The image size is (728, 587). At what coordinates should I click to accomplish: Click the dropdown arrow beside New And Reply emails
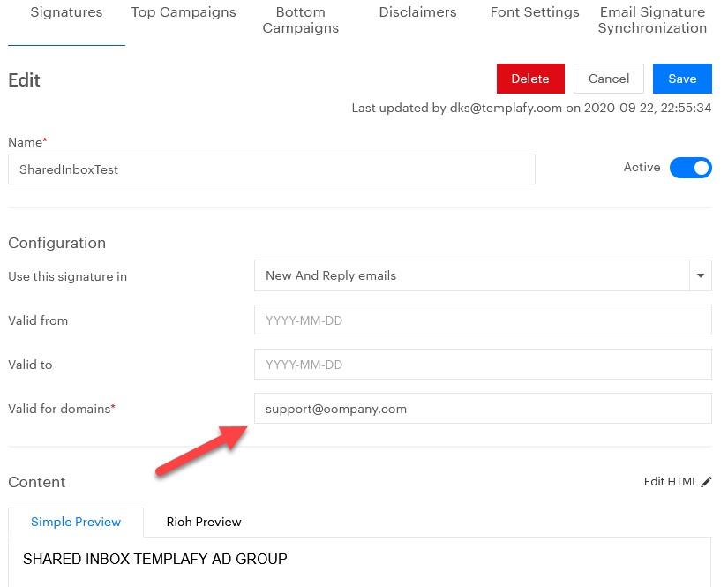click(701, 275)
